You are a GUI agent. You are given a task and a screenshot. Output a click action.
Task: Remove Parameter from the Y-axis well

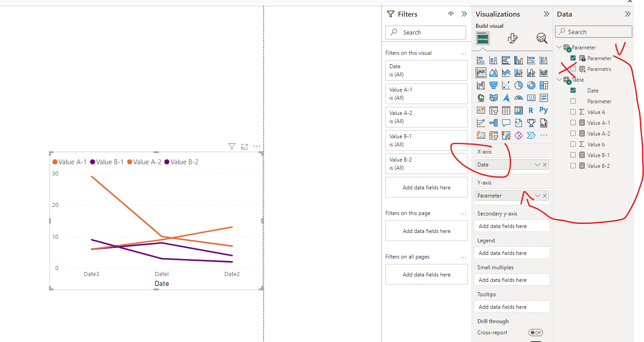click(x=545, y=196)
